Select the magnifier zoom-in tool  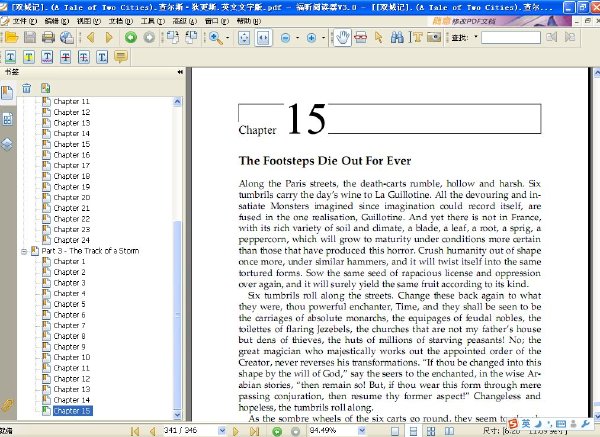[216, 38]
